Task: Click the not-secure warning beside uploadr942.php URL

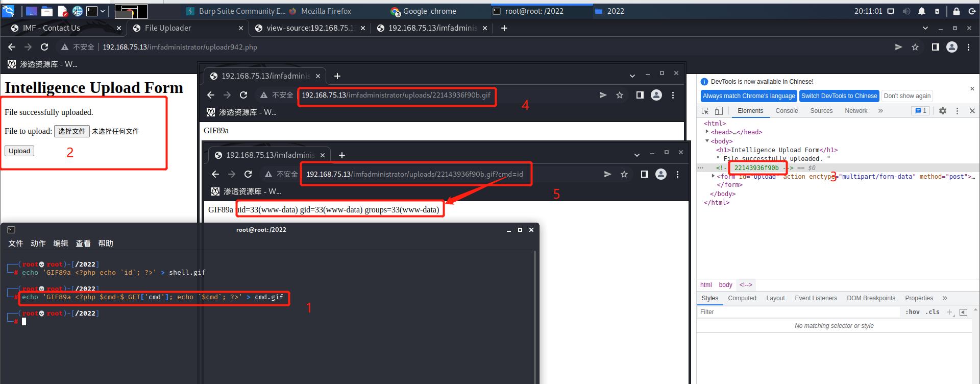Action: click(78, 47)
